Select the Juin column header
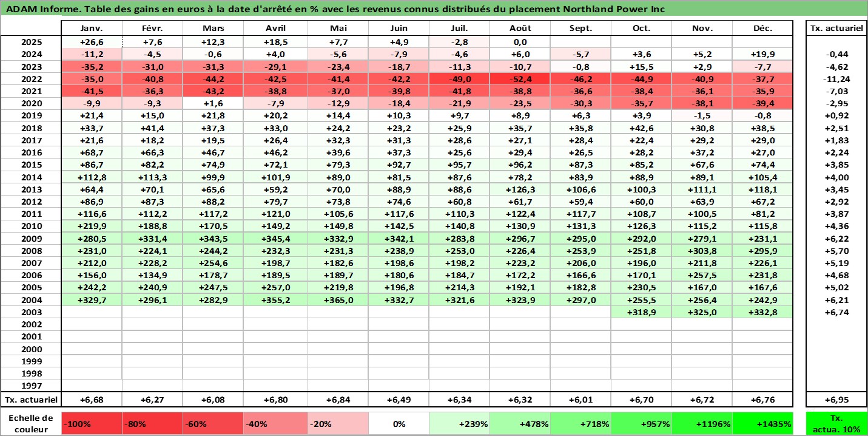This screenshot has width=868, height=436. [x=399, y=29]
